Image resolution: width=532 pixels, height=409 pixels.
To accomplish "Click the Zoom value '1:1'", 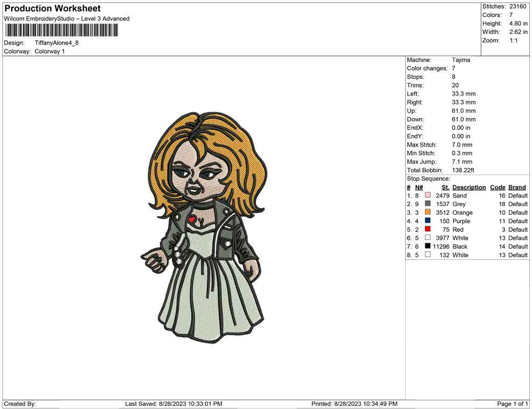I will (x=513, y=40).
